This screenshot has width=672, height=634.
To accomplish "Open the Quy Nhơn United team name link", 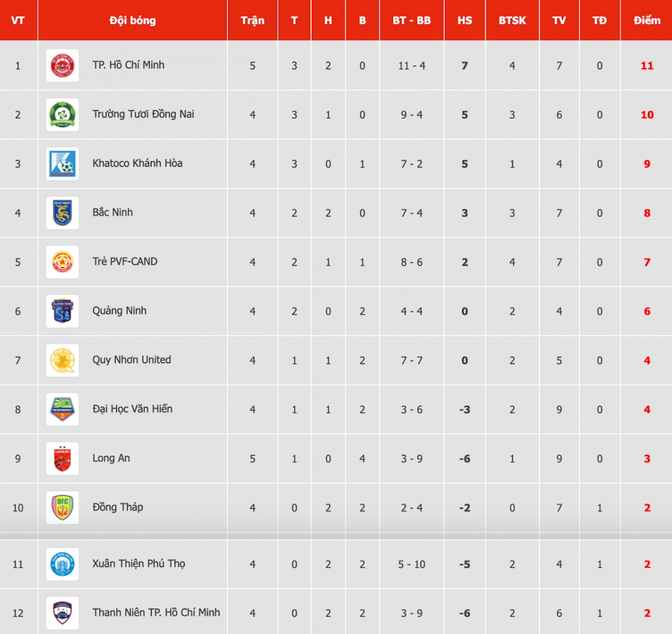I will (x=132, y=360).
